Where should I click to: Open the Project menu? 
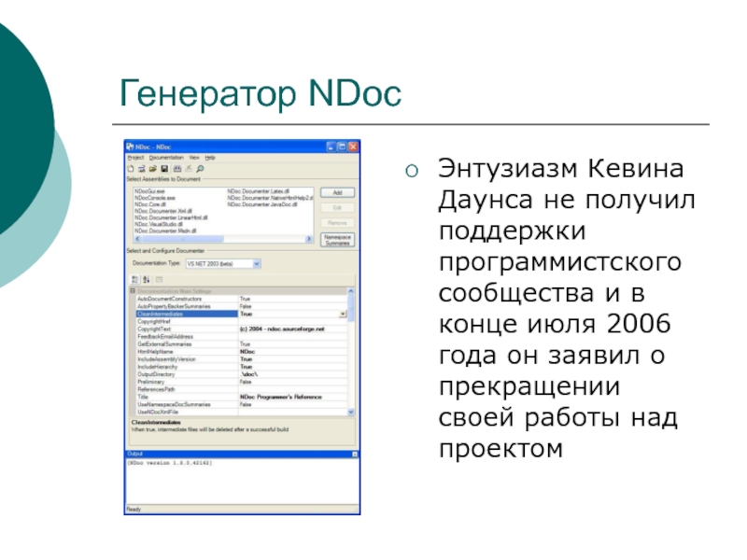[x=135, y=158]
